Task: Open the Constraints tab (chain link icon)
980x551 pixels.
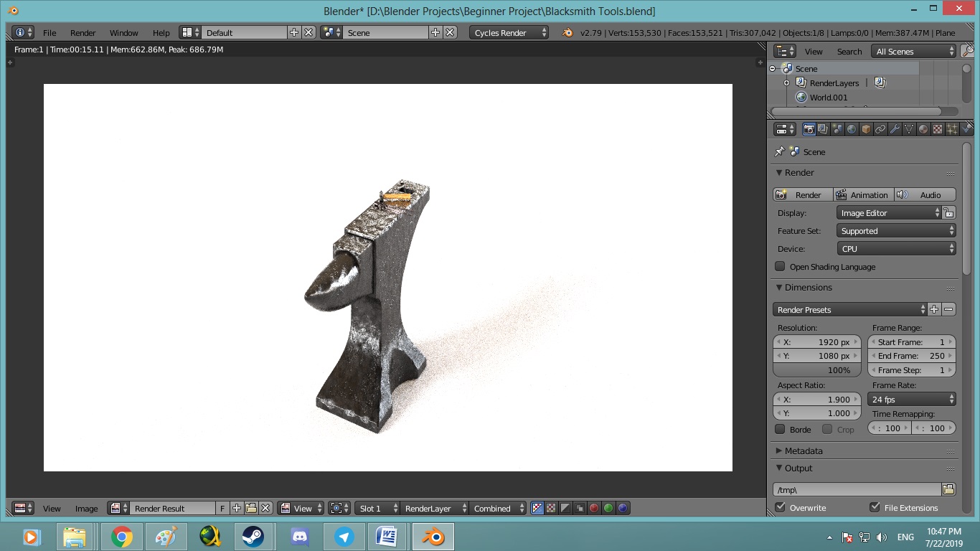Action: pyautogui.click(x=880, y=130)
